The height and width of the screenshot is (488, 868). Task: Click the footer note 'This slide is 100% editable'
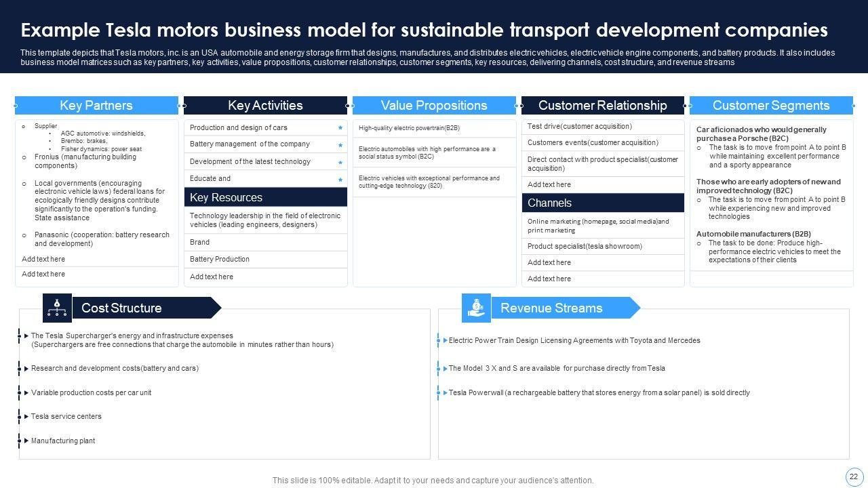433,481
